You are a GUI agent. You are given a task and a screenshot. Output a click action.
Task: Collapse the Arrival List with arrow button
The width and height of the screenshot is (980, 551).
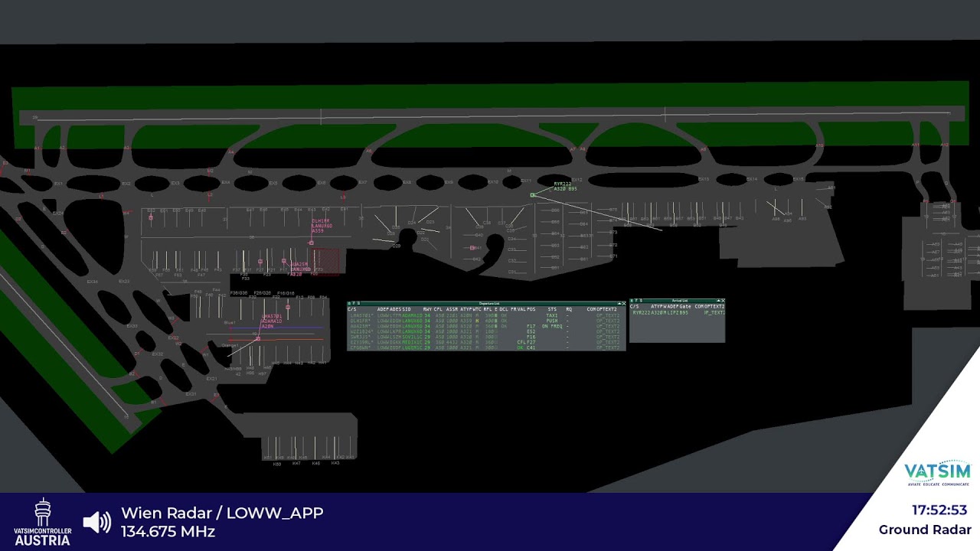click(717, 301)
